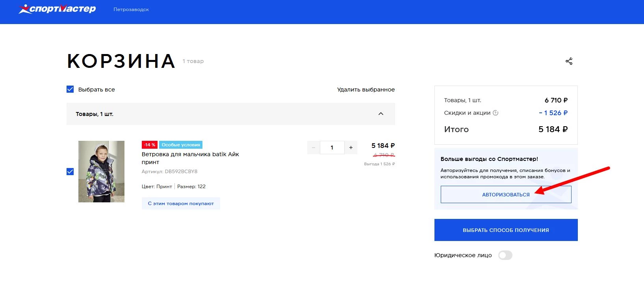
Task: Click the '-14 %' discount badge
Action: [x=149, y=145]
